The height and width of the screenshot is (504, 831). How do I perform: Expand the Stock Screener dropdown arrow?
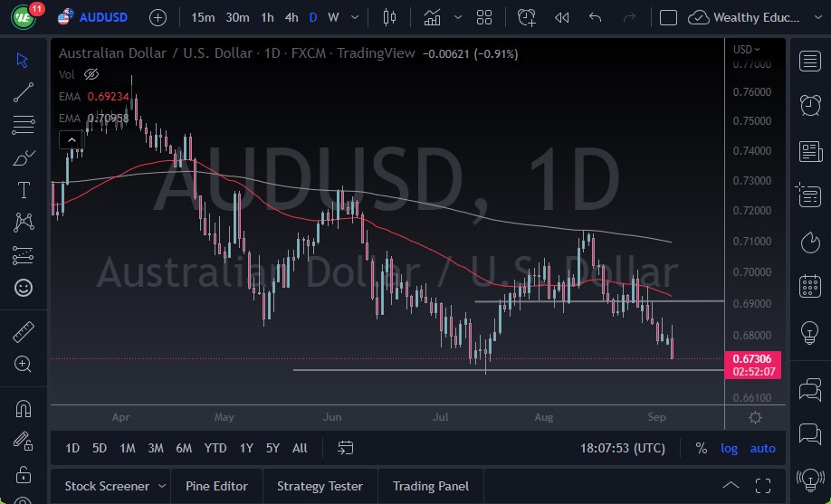pos(162,486)
